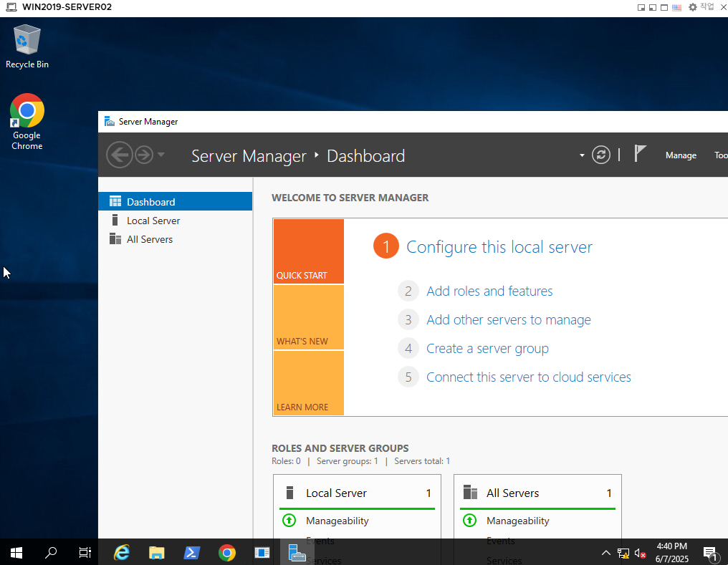Open Chrome from the taskbar
Image resolution: width=728 pixels, height=565 pixels.
click(x=227, y=553)
